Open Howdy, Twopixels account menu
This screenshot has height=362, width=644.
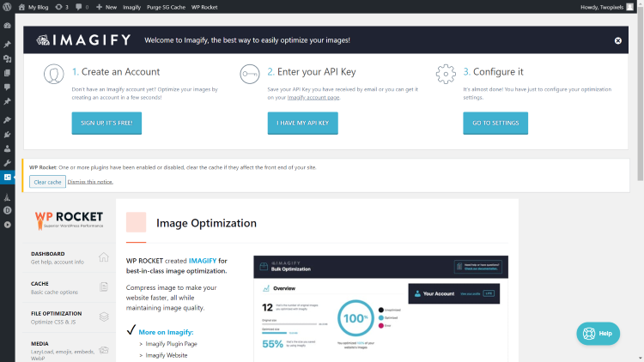[x=607, y=7]
